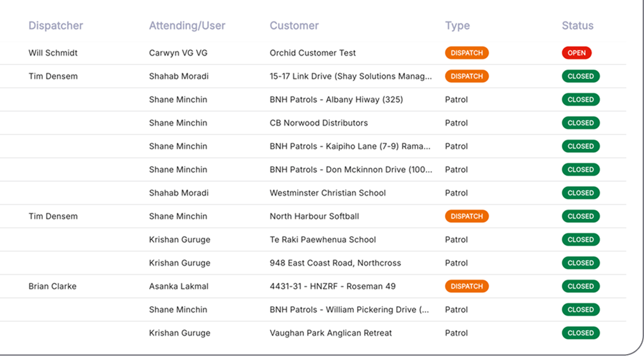644x356 pixels.
Task: Select Shane Minchin on Don Mckinnon Drive row
Action: tap(178, 170)
